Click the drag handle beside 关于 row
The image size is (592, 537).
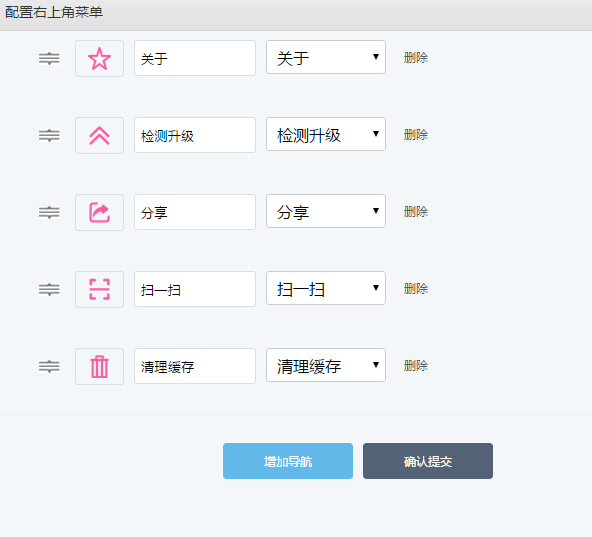click(x=49, y=59)
